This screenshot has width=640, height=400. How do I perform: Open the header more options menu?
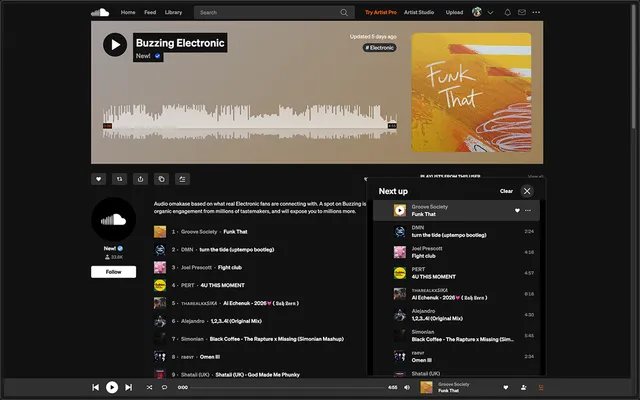click(x=536, y=12)
